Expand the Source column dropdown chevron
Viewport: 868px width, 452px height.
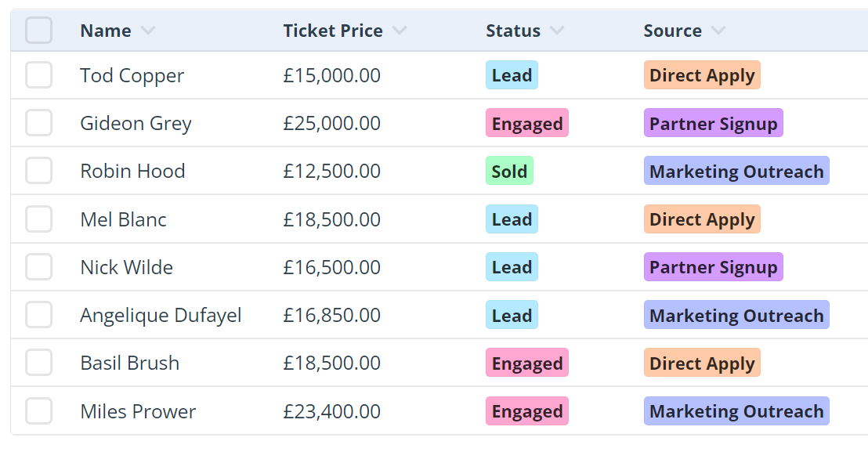[718, 31]
